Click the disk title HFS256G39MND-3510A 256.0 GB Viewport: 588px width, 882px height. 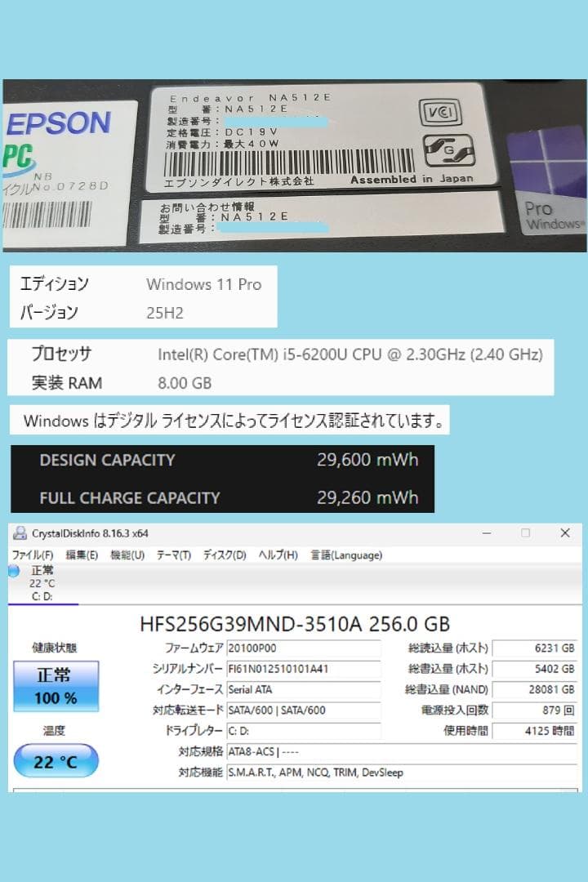coord(294,625)
